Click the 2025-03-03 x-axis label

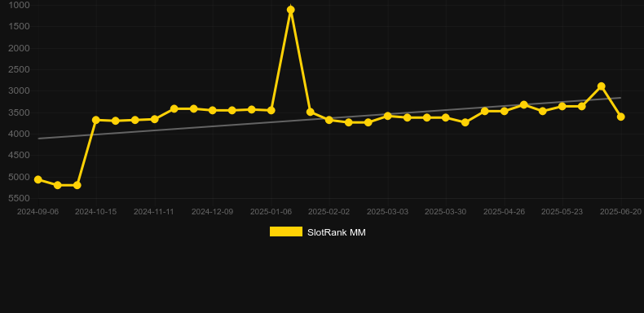tap(387, 212)
